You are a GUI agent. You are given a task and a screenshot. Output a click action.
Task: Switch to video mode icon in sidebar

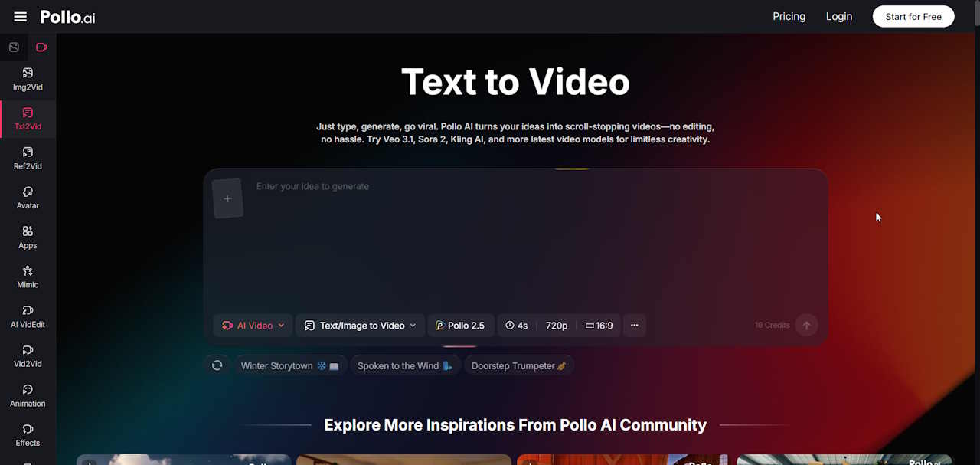click(41, 47)
